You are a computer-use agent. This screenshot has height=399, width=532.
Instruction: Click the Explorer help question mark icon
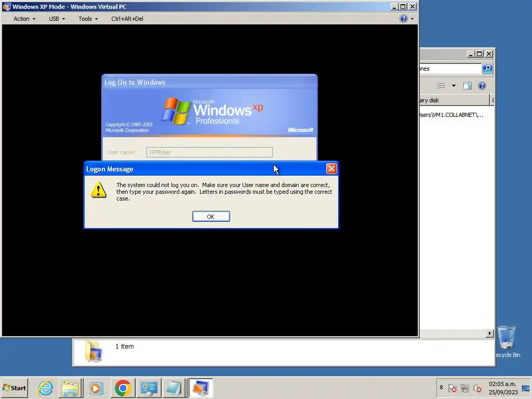coord(482,86)
